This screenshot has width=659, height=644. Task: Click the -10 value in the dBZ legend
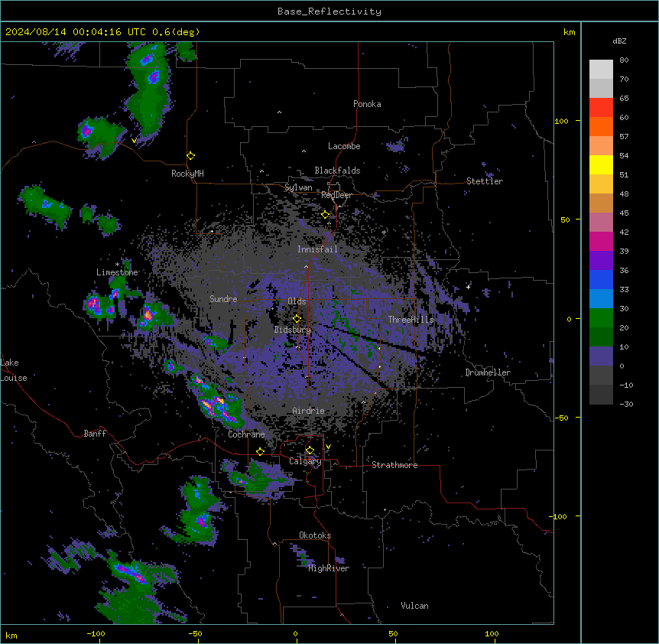[626, 385]
